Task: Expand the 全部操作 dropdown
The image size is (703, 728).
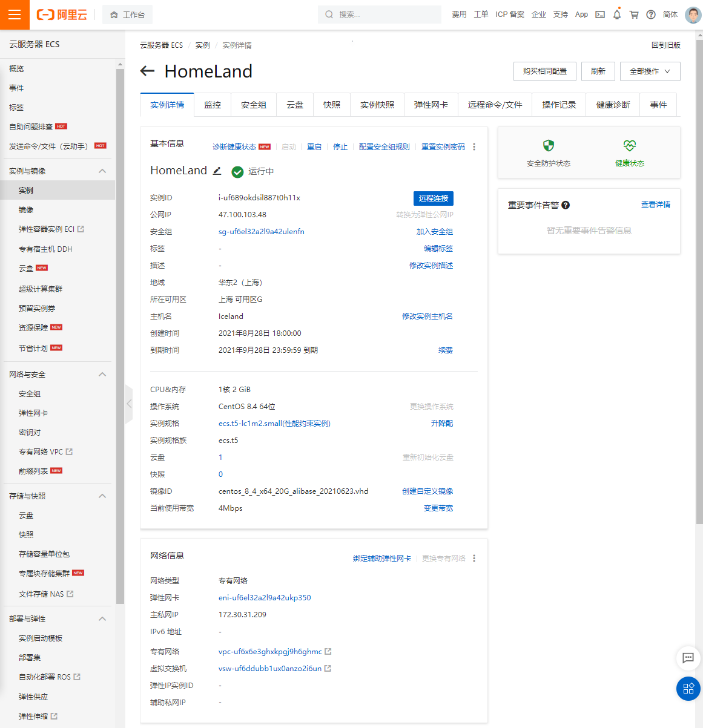Action: pyautogui.click(x=650, y=71)
